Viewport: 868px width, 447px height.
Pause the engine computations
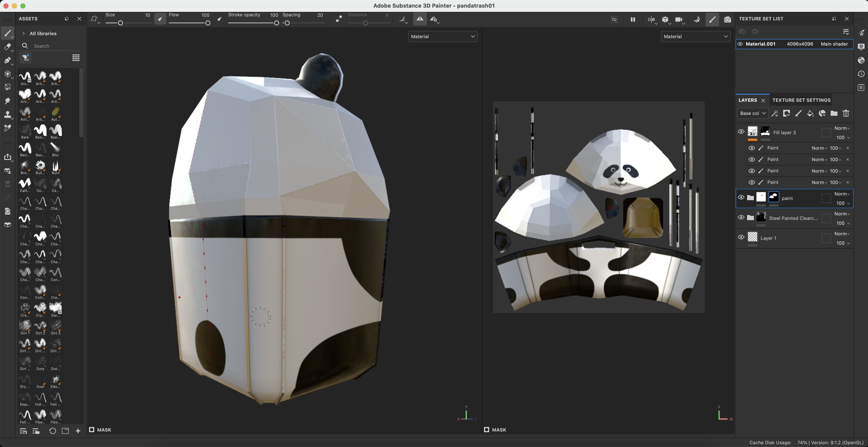click(x=633, y=20)
